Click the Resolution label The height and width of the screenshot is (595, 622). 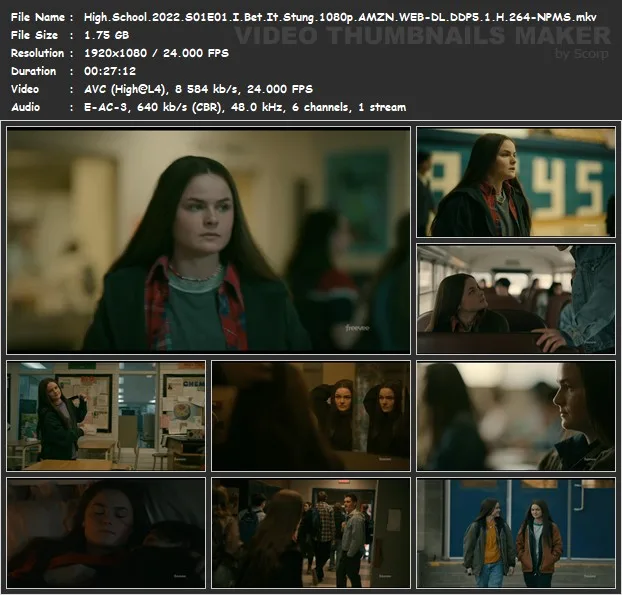click(37, 53)
